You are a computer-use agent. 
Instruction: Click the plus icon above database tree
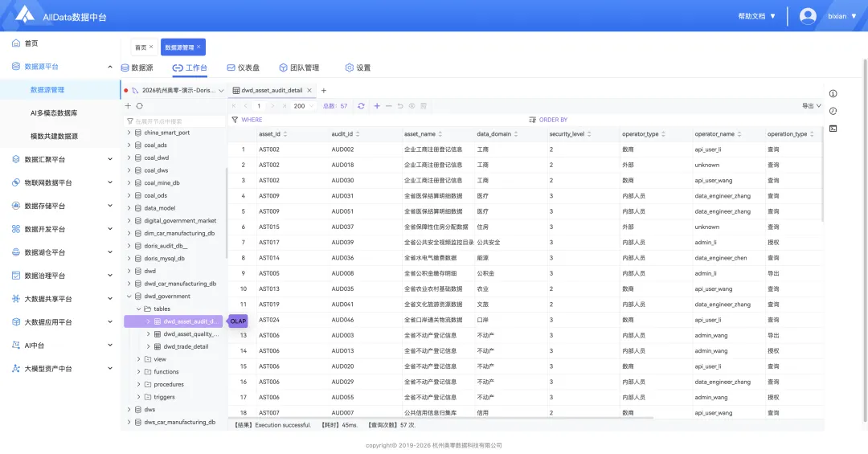point(128,106)
